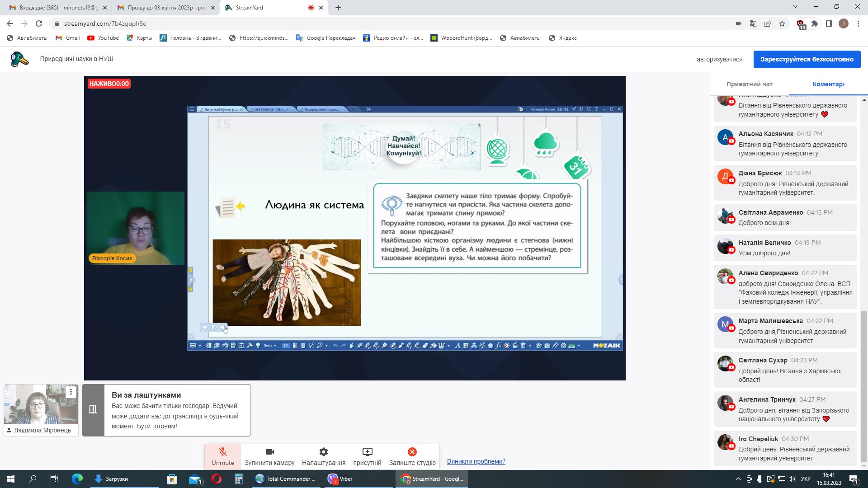Unmute the microphone in StreamYard
Viewport: 868px width, 488px height.
[x=222, y=457]
